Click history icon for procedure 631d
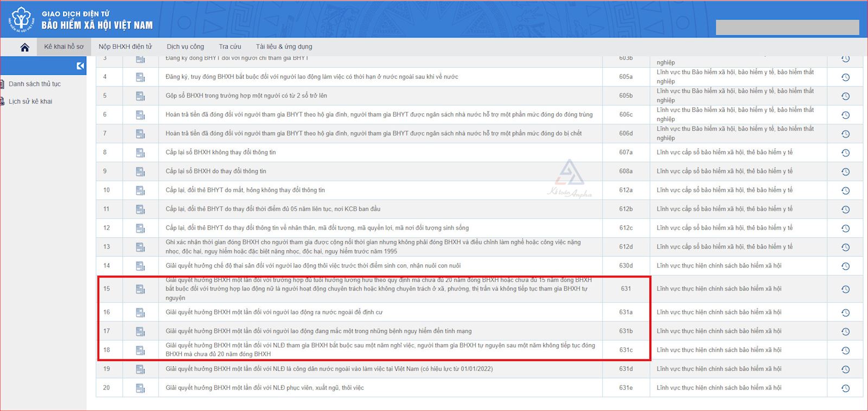Screen dimensions: 868x411 [x=845, y=369]
